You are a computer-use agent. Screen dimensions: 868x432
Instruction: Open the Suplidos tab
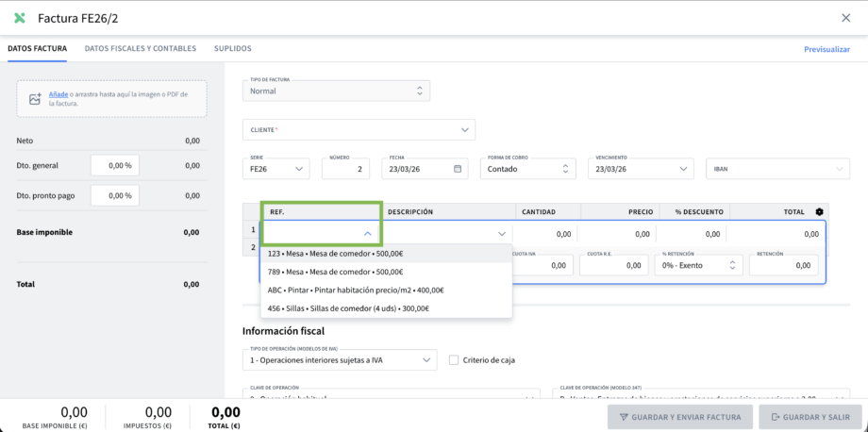[232, 48]
